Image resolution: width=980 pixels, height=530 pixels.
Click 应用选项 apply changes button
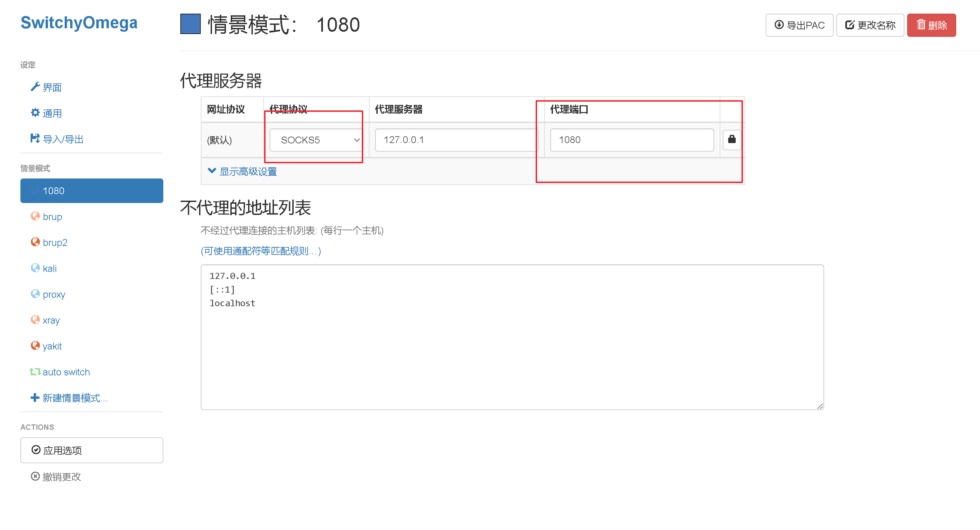92,450
